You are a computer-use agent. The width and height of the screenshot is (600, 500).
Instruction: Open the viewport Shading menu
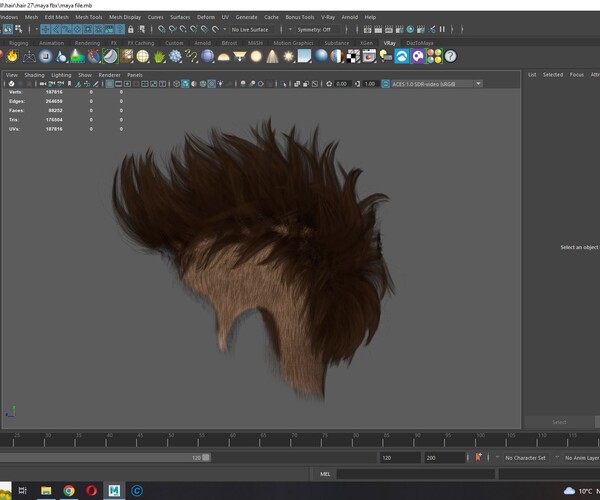click(34, 75)
